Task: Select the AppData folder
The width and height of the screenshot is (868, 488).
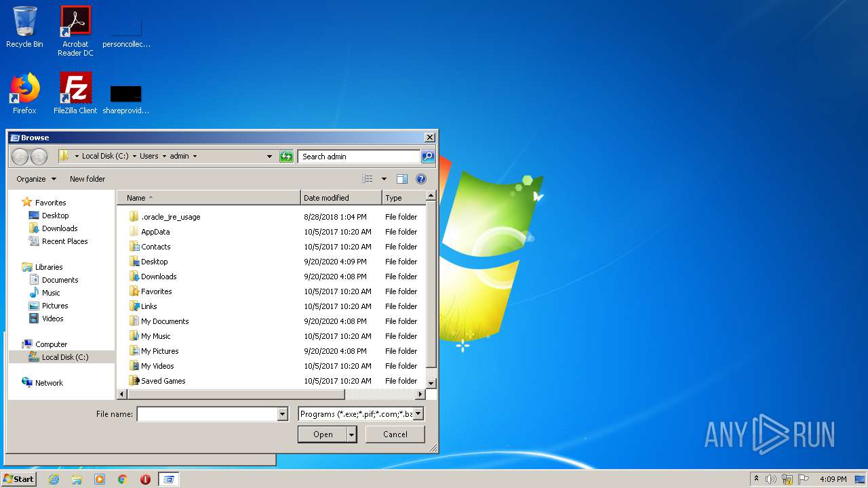Action: pyautogui.click(x=155, y=232)
